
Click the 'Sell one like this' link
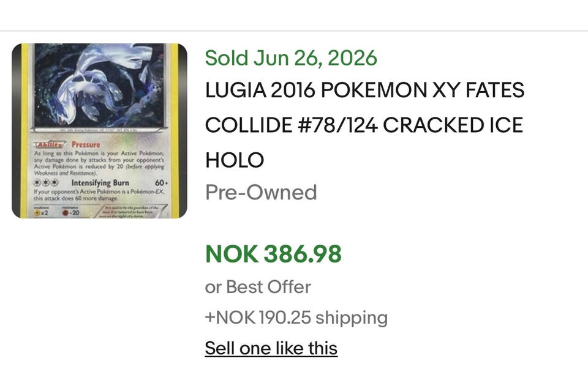tap(271, 348)
